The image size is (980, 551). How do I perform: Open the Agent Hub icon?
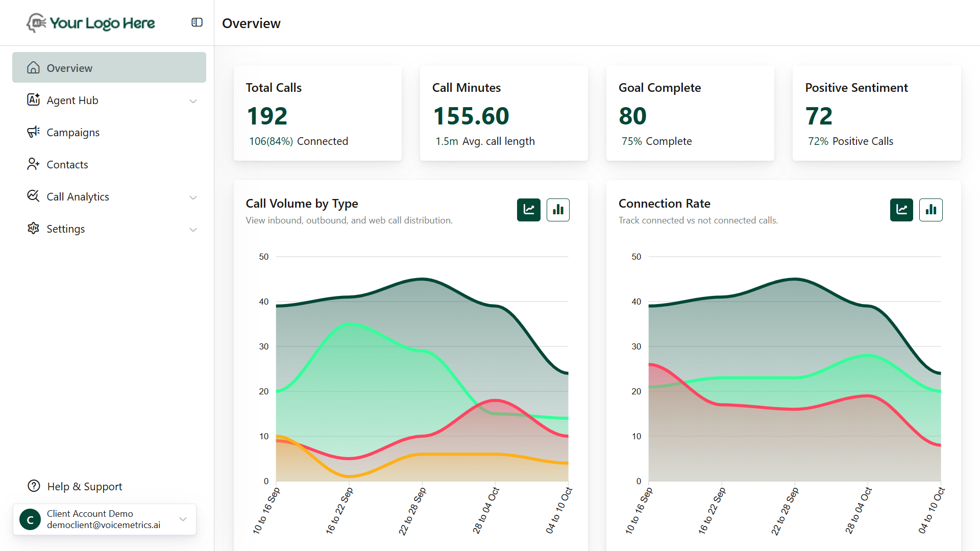click(33, 100)
